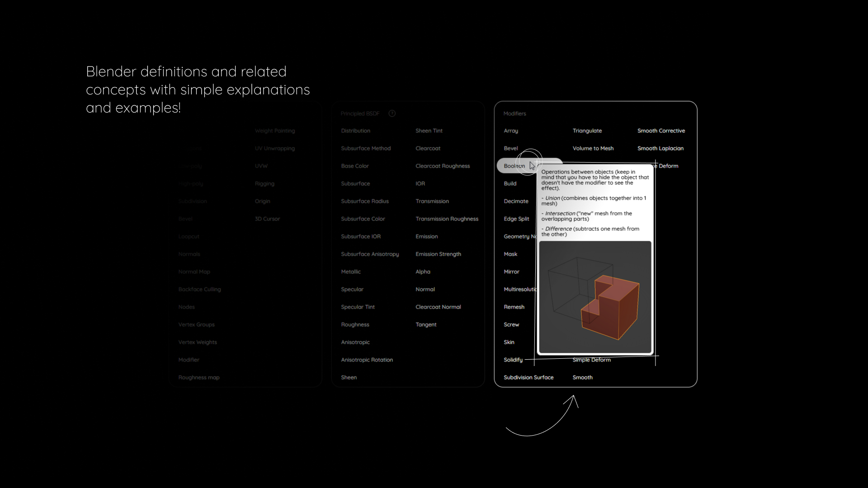Screen dimensions: 868x488
Task: Click the Vertex Weights term
Action: (198, 342)
